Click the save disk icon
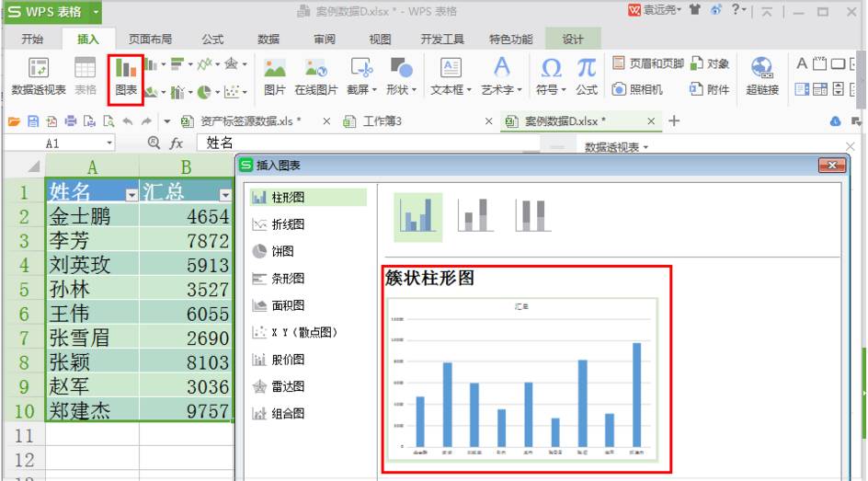This screenshot has height=481, width=868. click(x=33, y=121)
